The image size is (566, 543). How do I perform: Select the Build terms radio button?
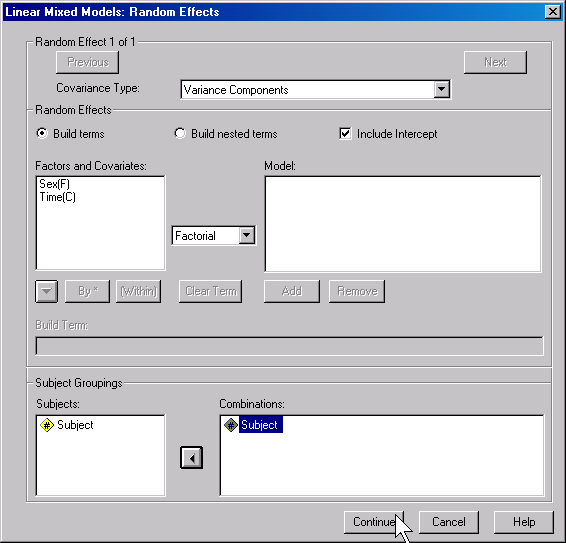click(x=42, y=133)
